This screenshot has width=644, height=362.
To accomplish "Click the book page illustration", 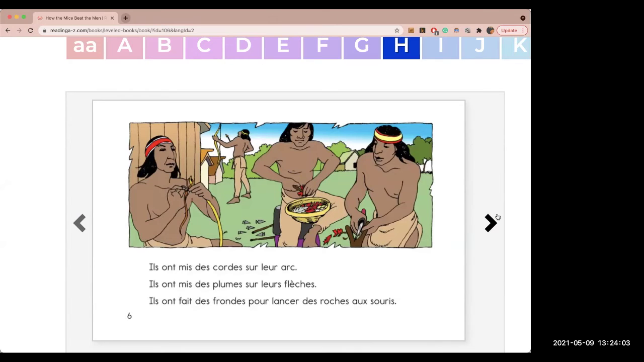I will (280, 185).
